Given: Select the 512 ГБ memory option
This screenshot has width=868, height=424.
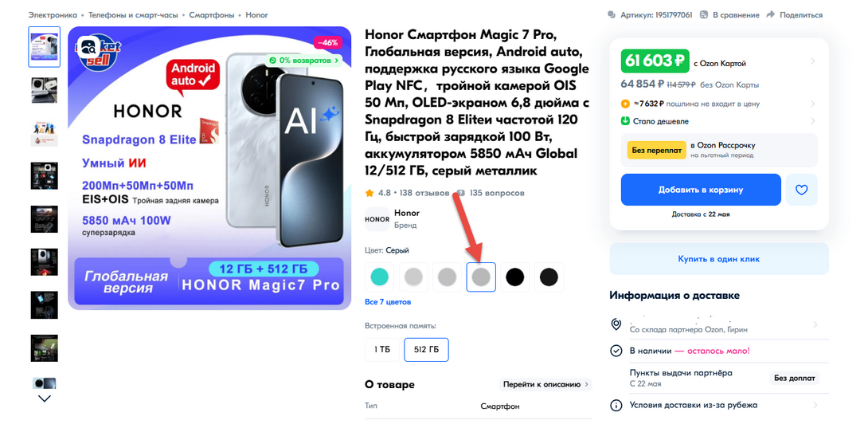Looking at the screenshot, I should (x=426, y=349).
